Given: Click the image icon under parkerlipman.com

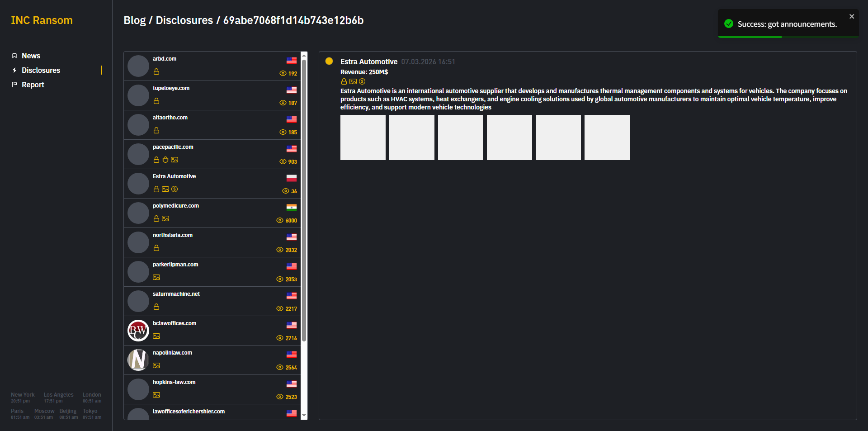Looking at the screenshot, I should [156, 277].
